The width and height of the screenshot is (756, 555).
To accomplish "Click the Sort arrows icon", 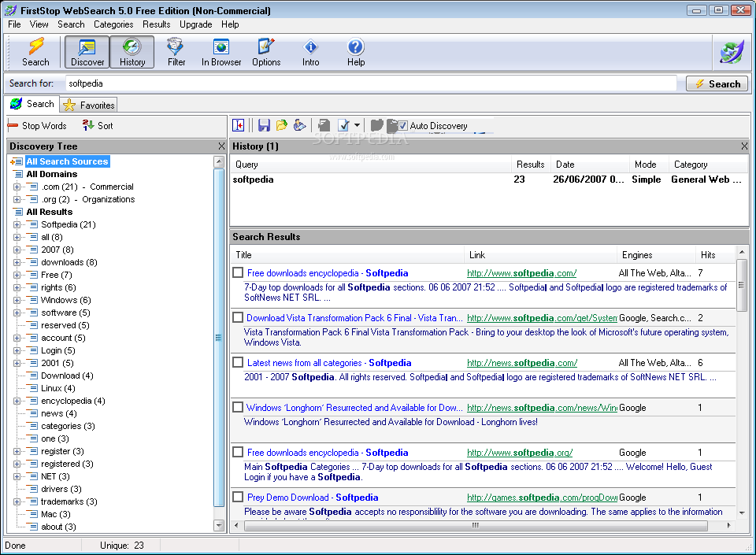I will coord(87,125).
